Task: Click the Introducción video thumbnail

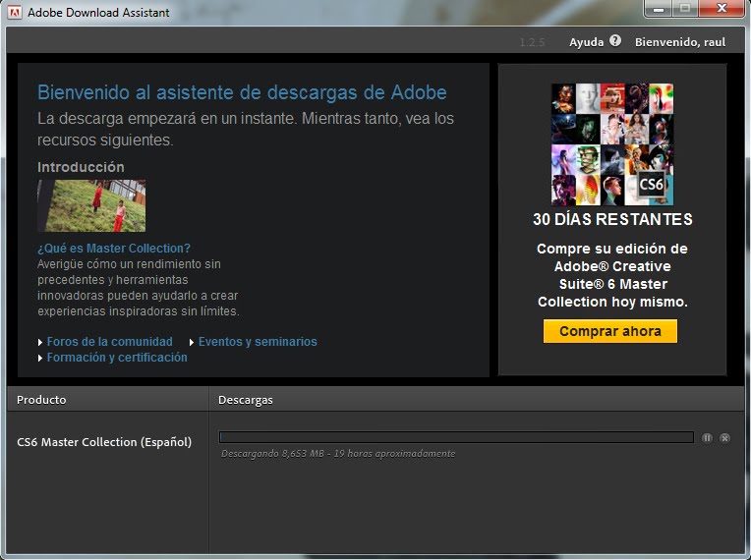Action: pyautogui.click(x=91, y=205)
